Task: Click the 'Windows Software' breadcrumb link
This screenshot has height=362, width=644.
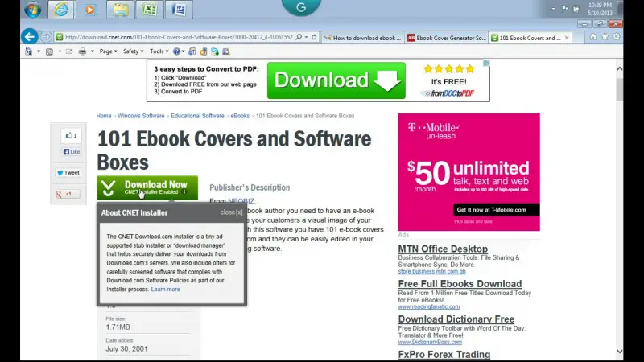Action: pos(141,116)
